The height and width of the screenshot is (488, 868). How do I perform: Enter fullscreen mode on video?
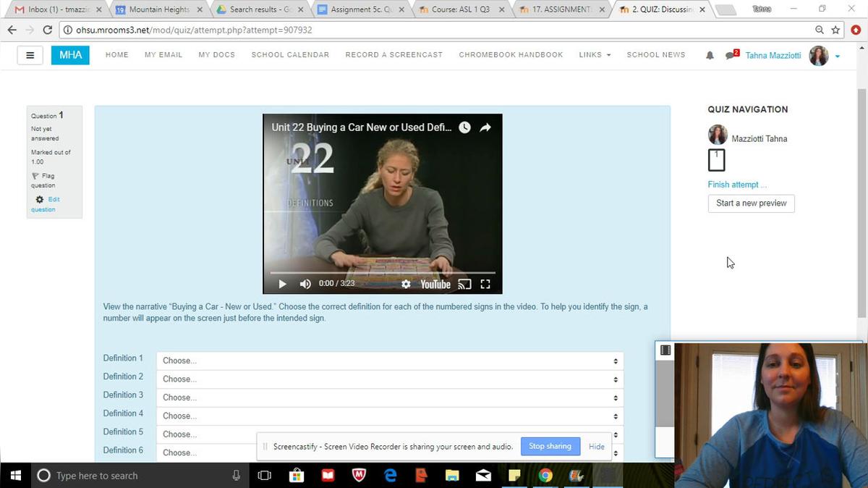[485, 284]
